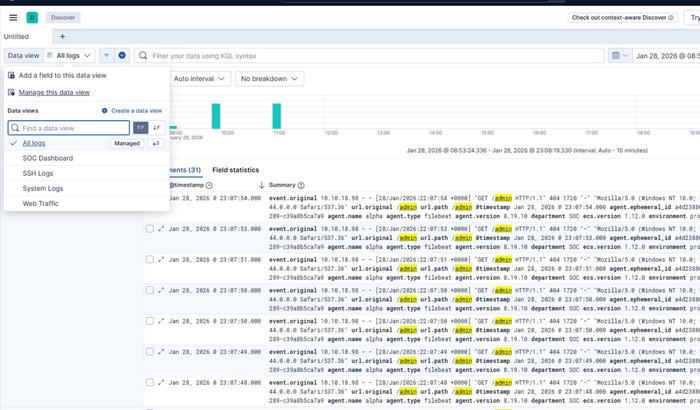Open Manage this data view link

point(54,92)
